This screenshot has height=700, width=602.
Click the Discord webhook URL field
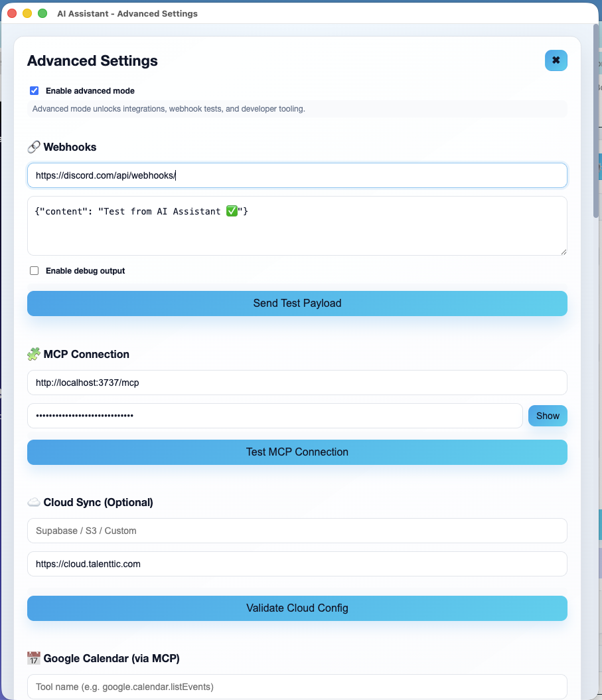click(297, 175)
